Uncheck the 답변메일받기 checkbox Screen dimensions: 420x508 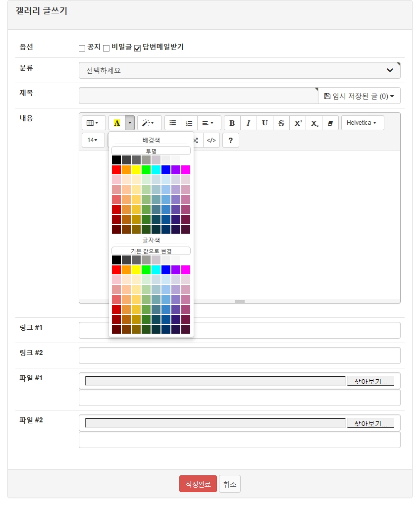(138, 48)
